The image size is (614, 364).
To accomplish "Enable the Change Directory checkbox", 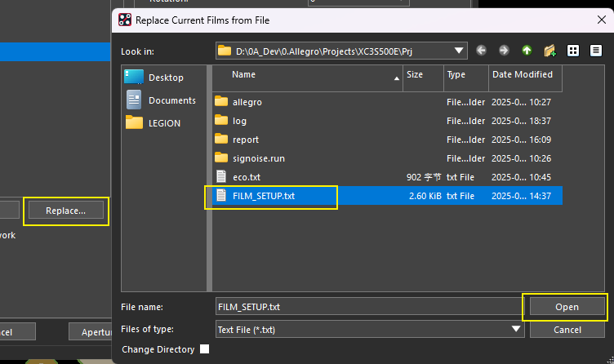I will 205,349.
